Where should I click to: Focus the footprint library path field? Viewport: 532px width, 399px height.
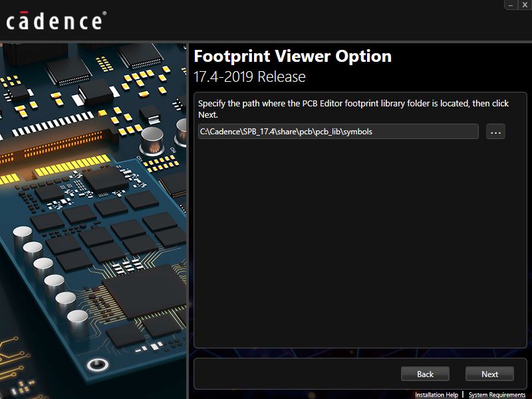[x=338, y=132]
